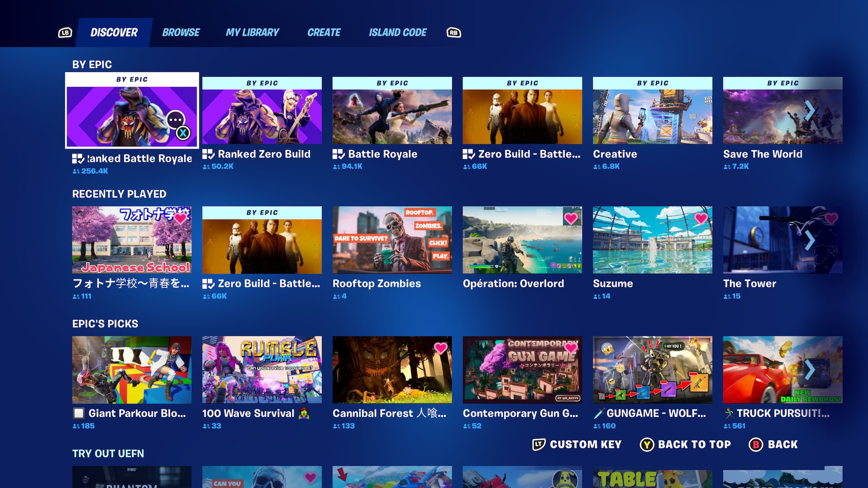Expand Epic's Picks row with the right chevron
Image resolution: width=868 pixels, height=488 pixels.
pyautogui.click(x=810, y=370)
